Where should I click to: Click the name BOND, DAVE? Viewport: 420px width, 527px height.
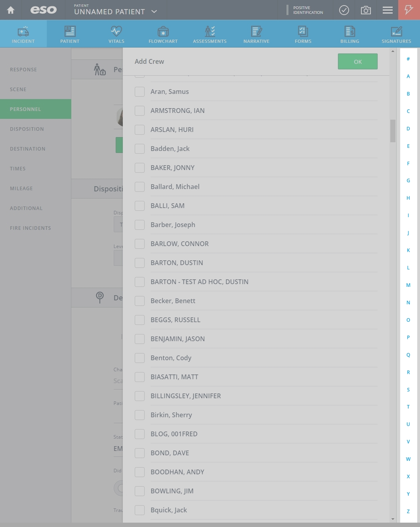point(170,453)
